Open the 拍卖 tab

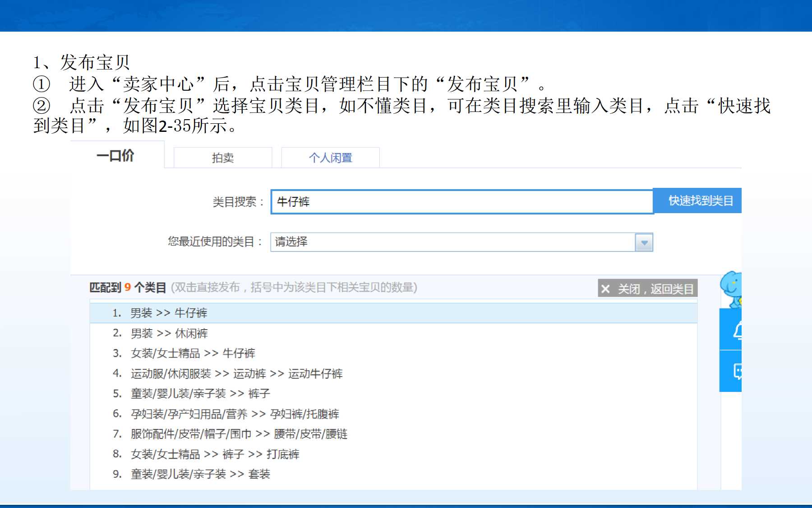pos(223,158)
